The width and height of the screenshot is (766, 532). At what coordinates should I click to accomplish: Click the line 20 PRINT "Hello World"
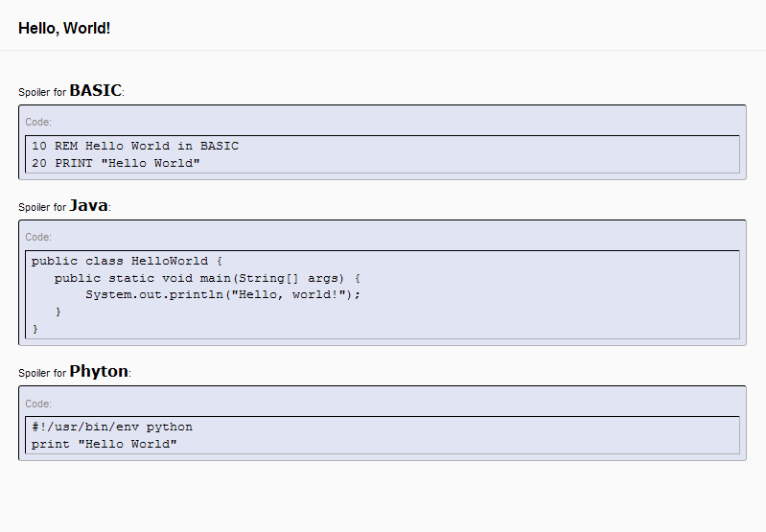click(116, 163)
